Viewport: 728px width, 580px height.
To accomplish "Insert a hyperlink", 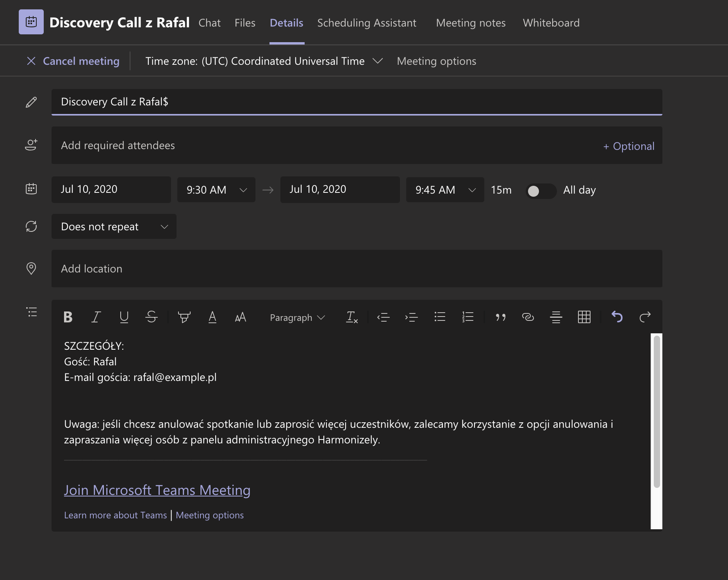I will [528, 317].
